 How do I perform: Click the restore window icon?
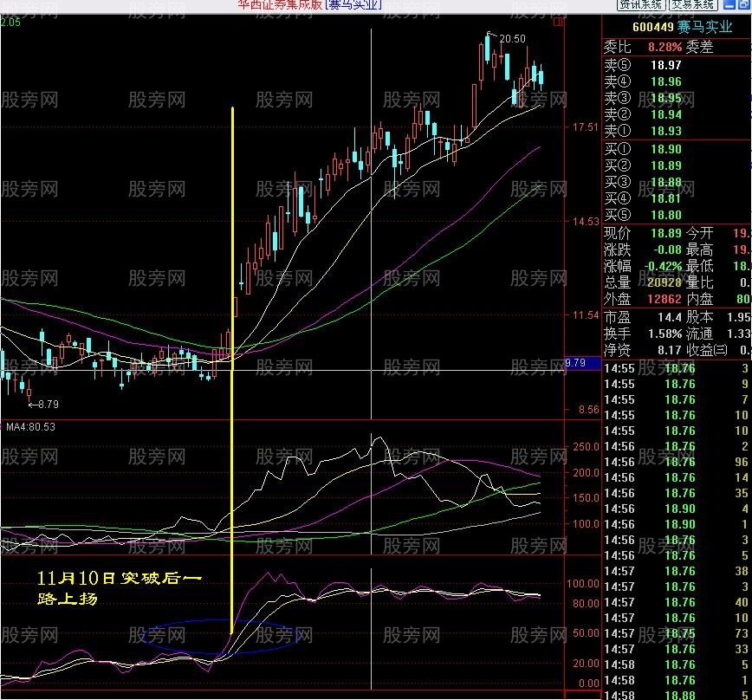[x=744, y=5]
